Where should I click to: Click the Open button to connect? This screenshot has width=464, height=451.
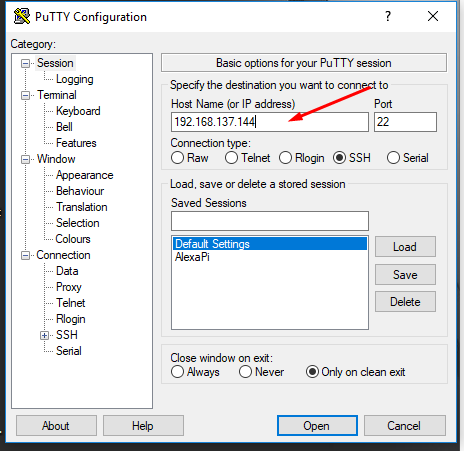[317, 426]
